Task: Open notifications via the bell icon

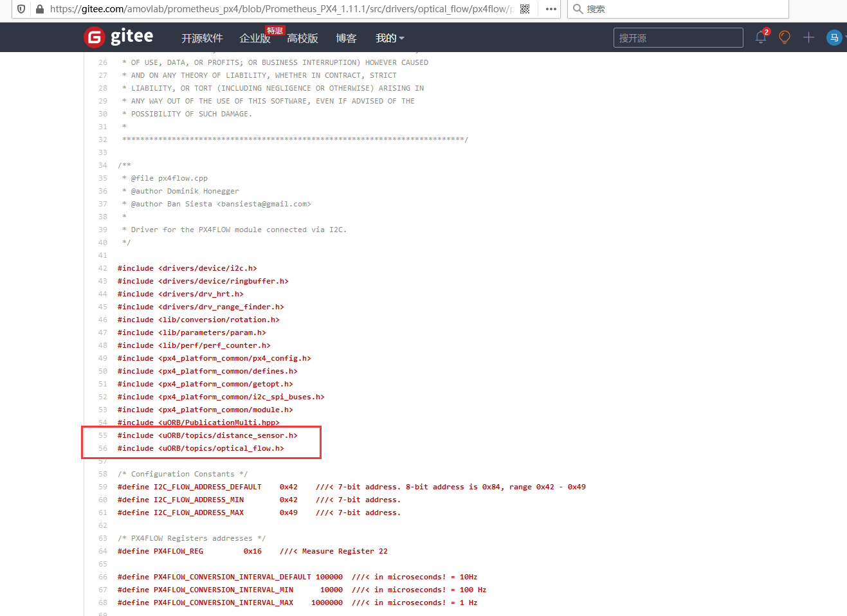Action: (760, 37)
